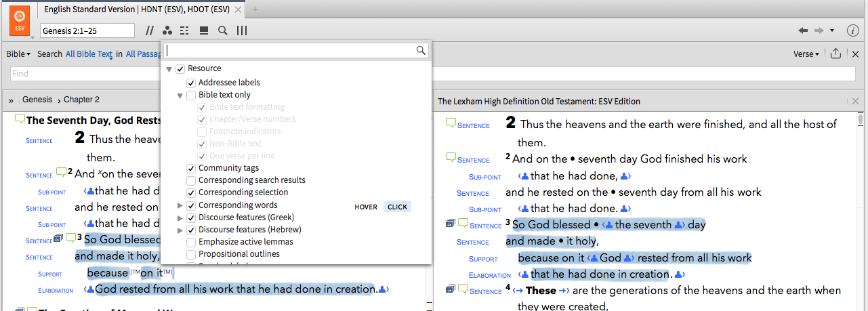The height and width of the screenshot is (311, 868).
Task: Click note icon beside The Seventh Day heading
Action: click(20, 120)
